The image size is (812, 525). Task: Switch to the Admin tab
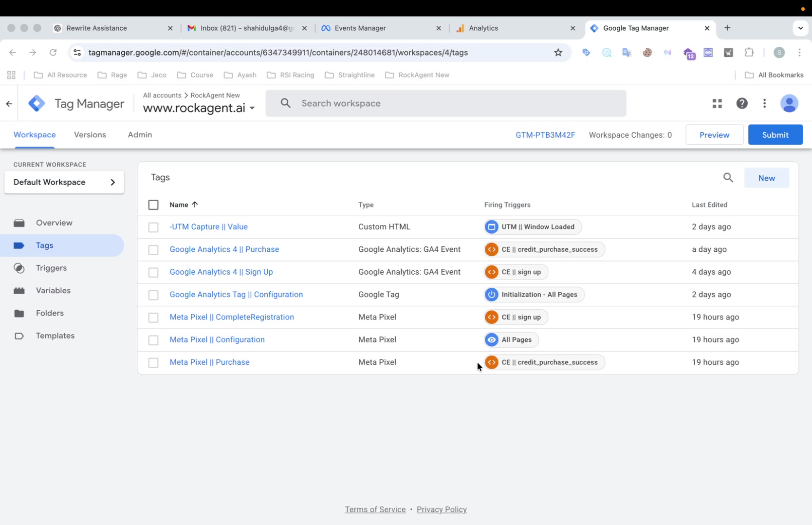(140, 135)
